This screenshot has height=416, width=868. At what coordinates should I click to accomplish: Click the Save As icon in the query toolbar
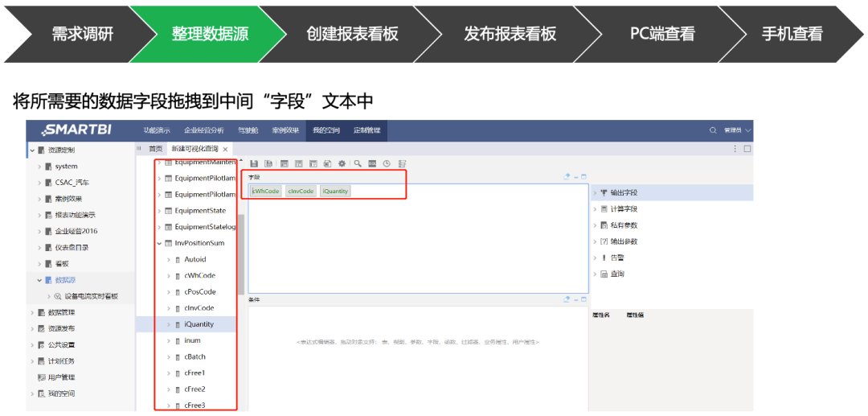[x=268, y=163]
